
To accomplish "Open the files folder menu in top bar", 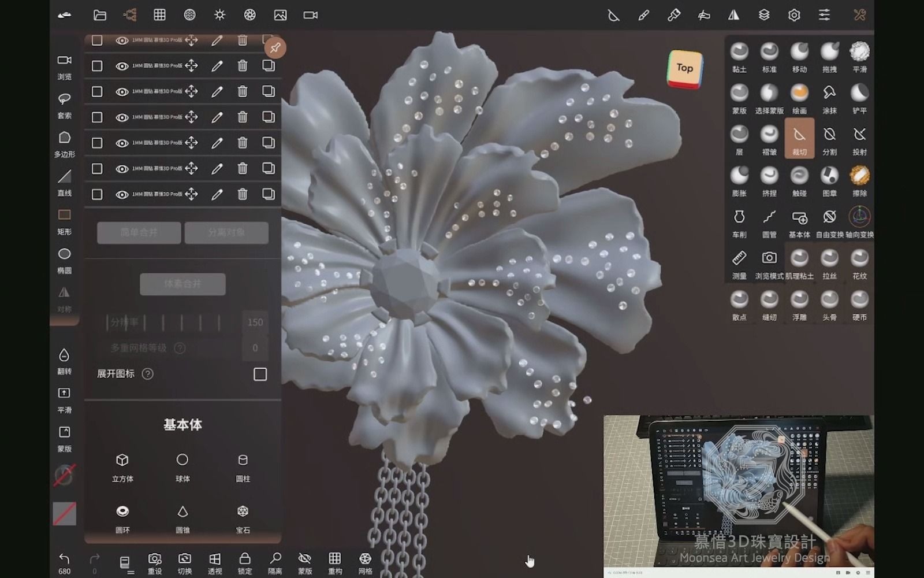I will pyautogui.click(x=100, y=15).
